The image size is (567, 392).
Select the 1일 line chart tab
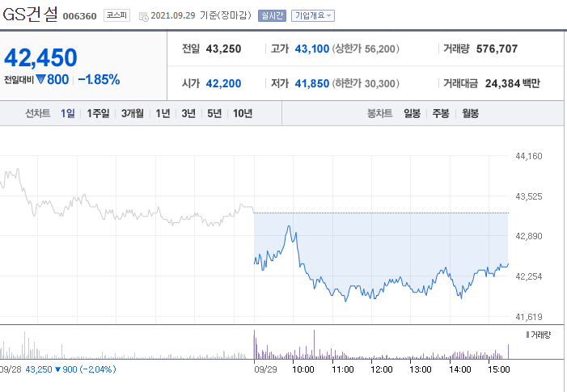coord(68,113)
